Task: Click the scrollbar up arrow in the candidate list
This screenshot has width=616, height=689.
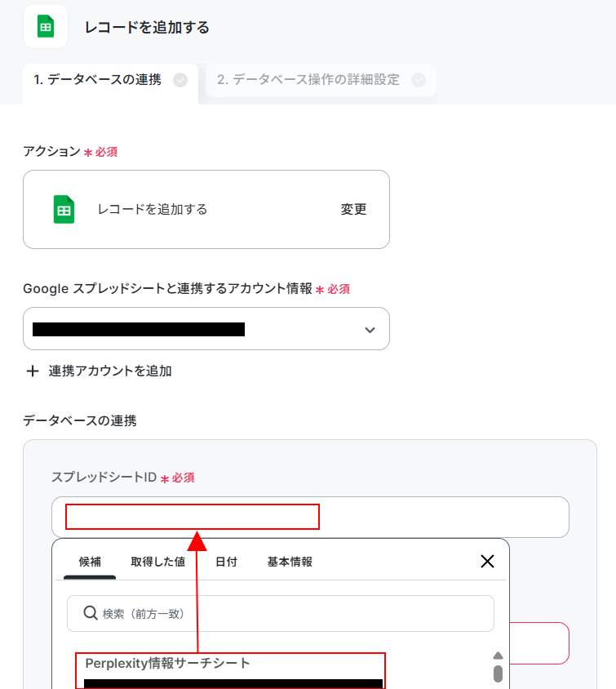Action: [x=498, y=656]
